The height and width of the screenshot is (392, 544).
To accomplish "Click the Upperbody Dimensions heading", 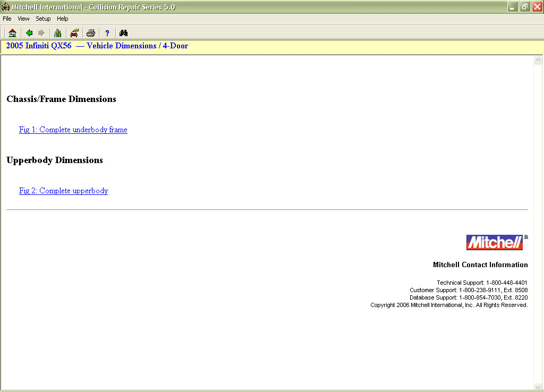I will [x=55, y=160].
